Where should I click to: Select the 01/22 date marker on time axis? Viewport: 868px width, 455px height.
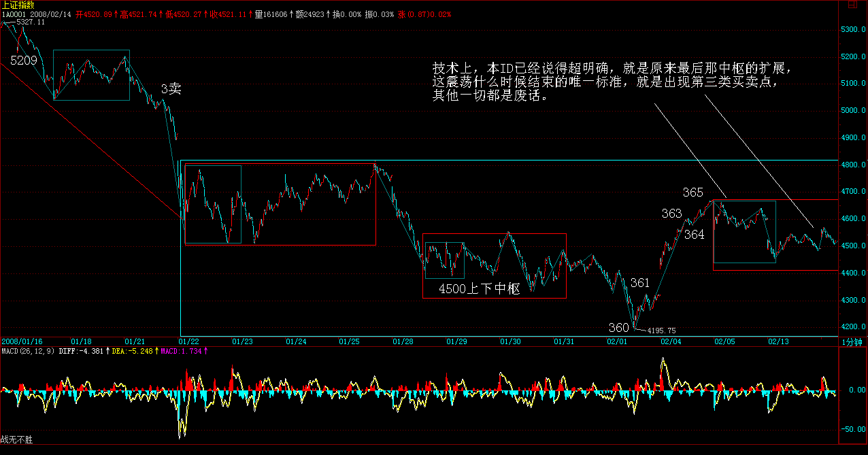(x=188, y=341)
